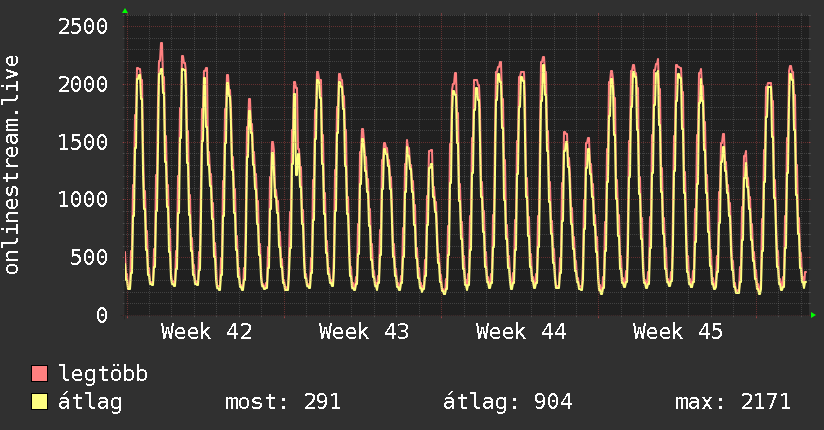Click the Week 44 axis label
The image size is (824, 430).
coord(521,332)
